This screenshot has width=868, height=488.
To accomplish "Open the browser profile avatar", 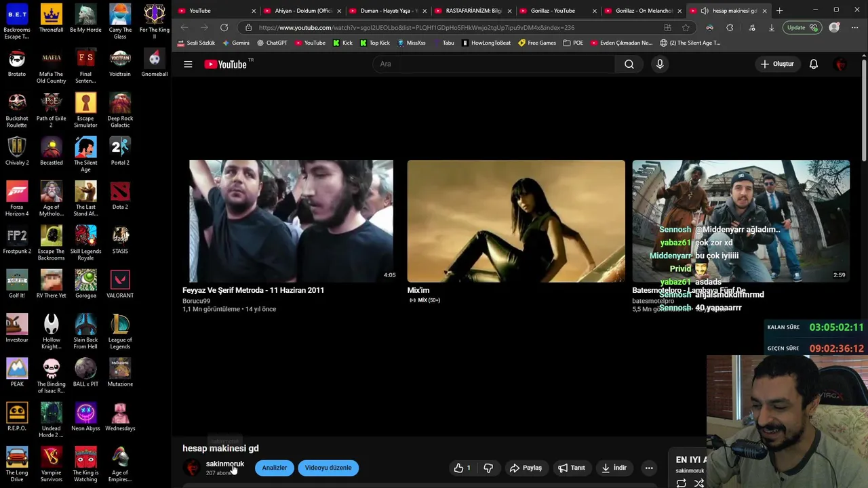I will 834,28.
